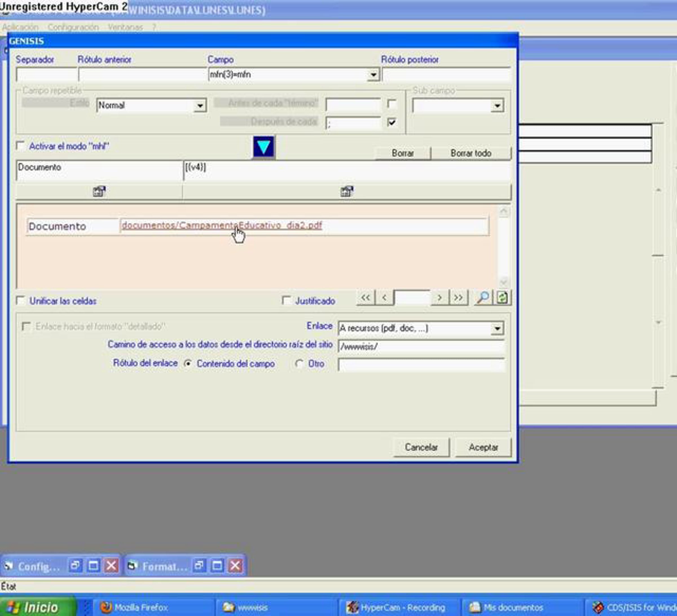Click the Antes de cada término text field
Viewport: 677px width, 616px height.
tap(353, 104)
